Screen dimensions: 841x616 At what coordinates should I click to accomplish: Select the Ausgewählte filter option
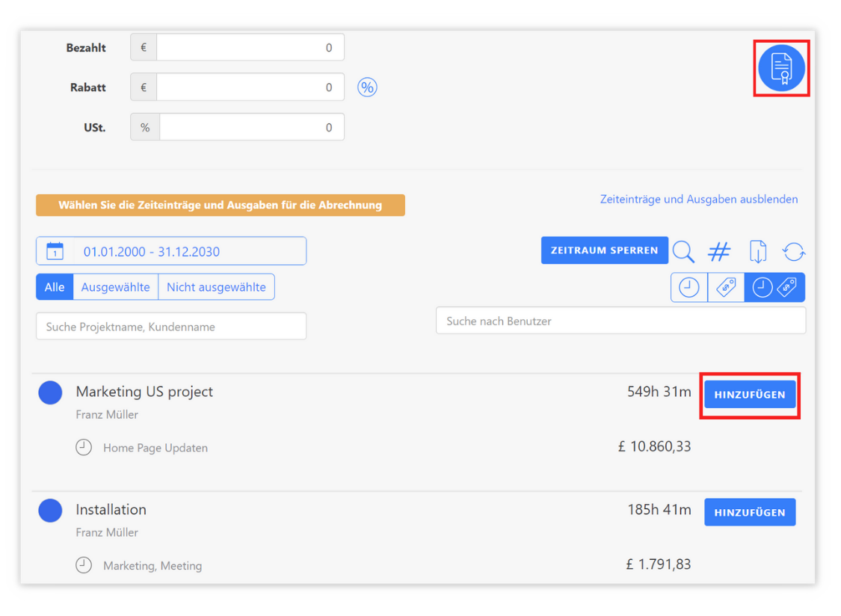[116, 286]
